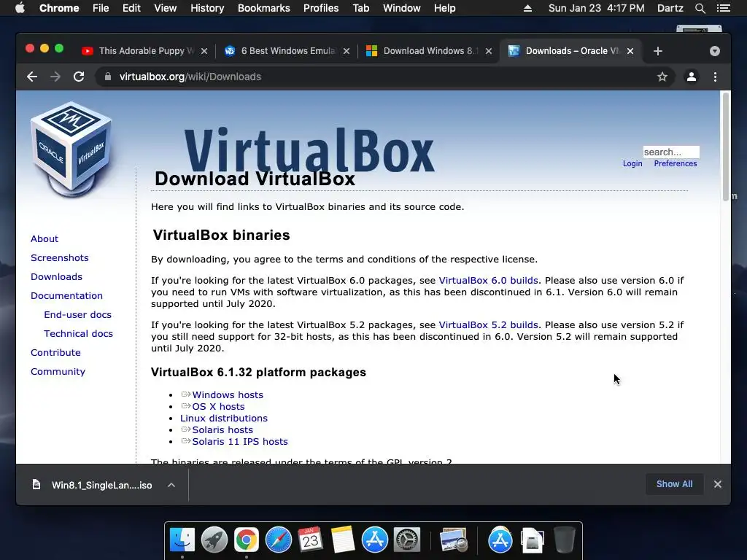Open Launchpad rocket in the Dock

pos(214,540)
